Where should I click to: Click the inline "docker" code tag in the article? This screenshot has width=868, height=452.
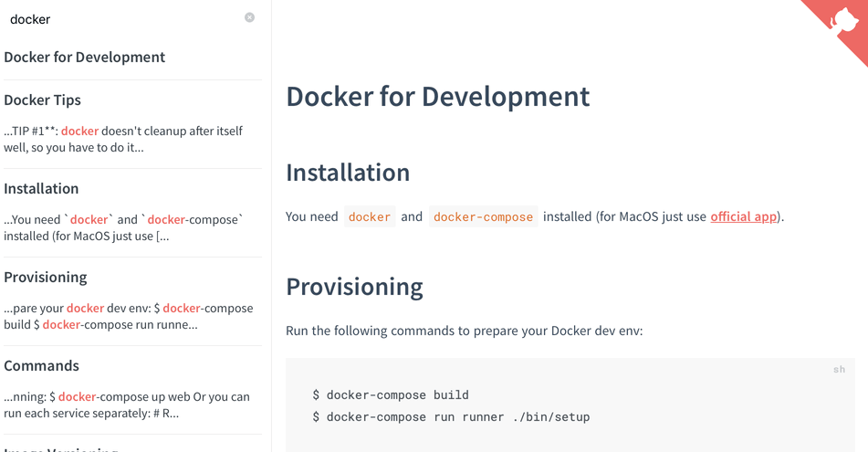pos(370,216)
